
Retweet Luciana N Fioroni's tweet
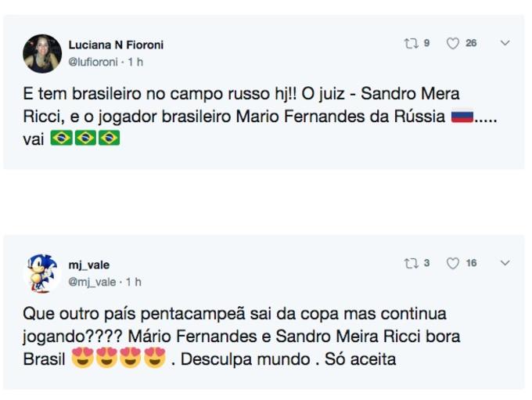[411, 44]
